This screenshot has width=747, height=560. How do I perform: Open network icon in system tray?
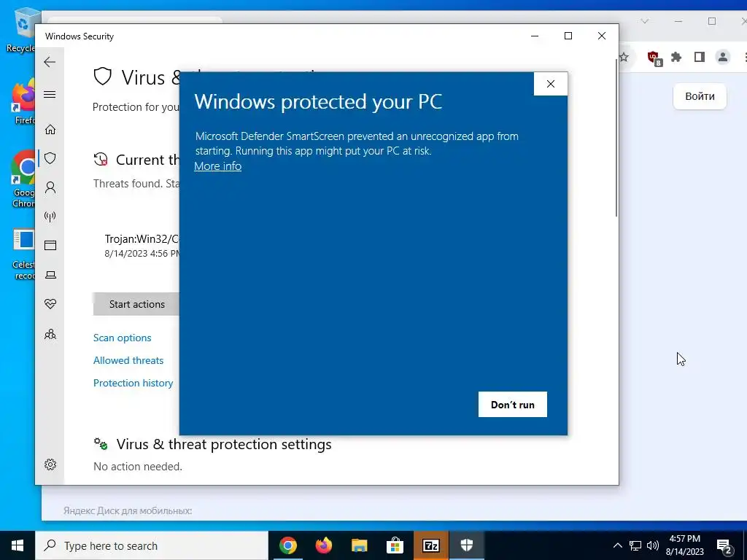pyautogui.click(x=635, y=545)
